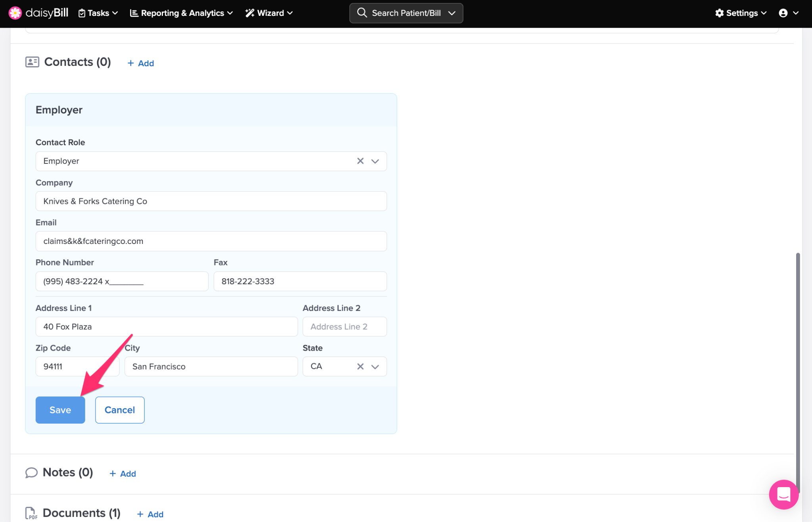Open the Wizard menu
This screenshot has width=812, height=522.
269,13
